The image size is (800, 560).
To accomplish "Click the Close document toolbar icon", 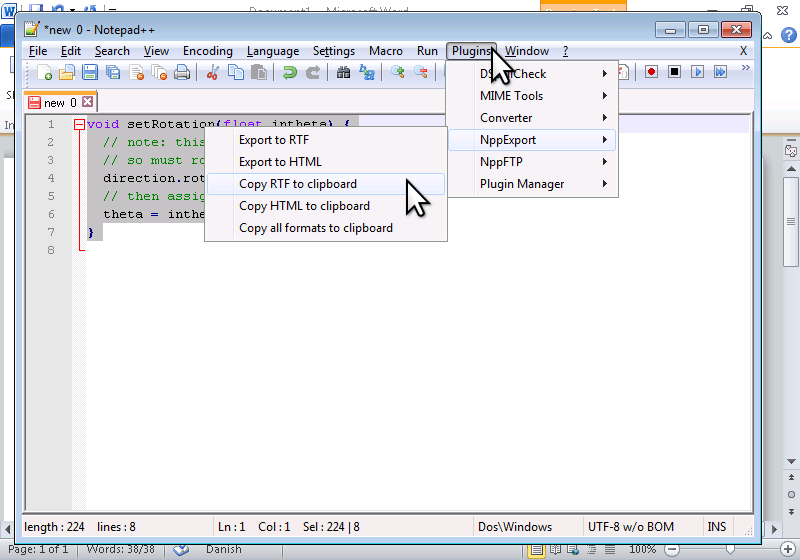I will pos(136,72).
